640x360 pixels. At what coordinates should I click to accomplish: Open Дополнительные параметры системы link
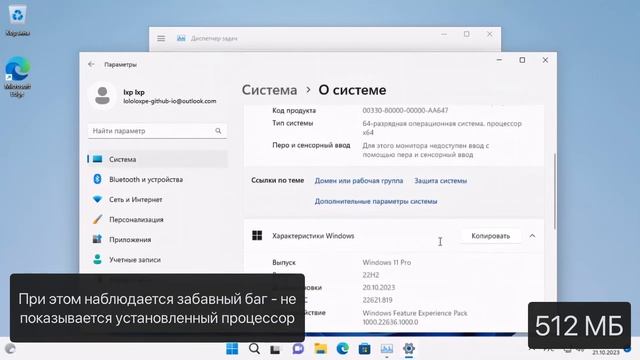(376, 201)
